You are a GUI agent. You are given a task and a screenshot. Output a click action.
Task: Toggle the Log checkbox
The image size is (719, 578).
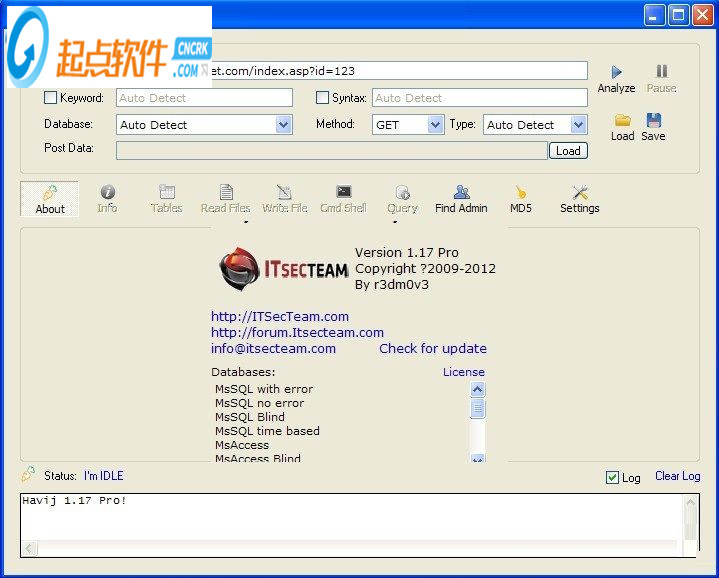[612, 478]
